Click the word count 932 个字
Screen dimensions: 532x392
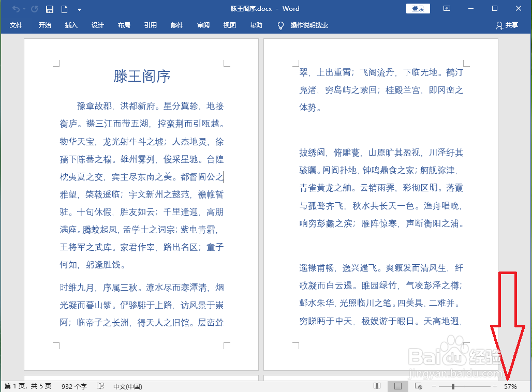point(74,386)
